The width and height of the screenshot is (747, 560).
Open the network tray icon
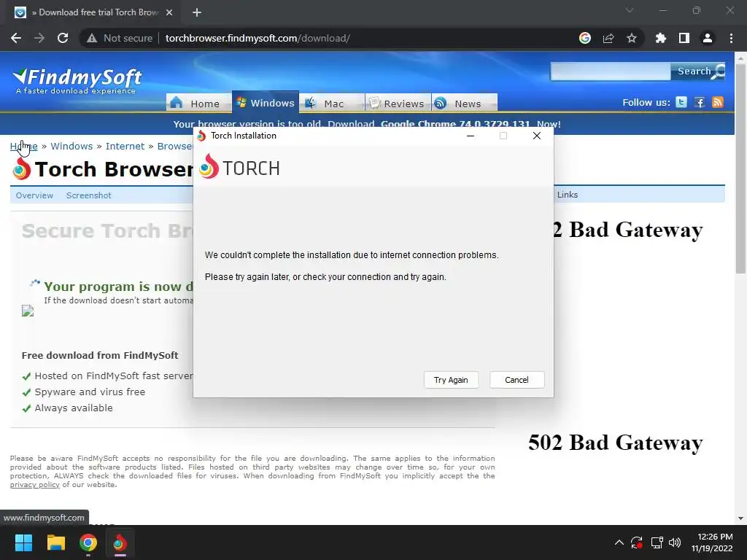(x=657, y=542)
